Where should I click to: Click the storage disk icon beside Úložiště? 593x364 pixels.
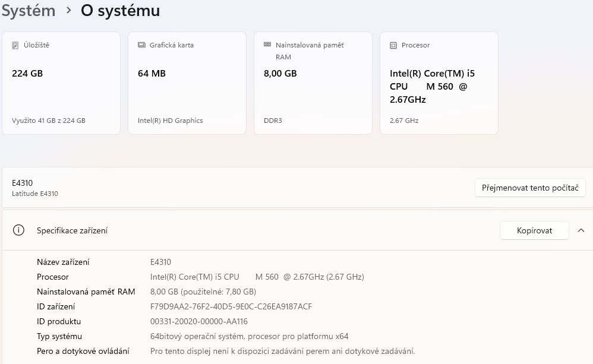coord(15,45)
